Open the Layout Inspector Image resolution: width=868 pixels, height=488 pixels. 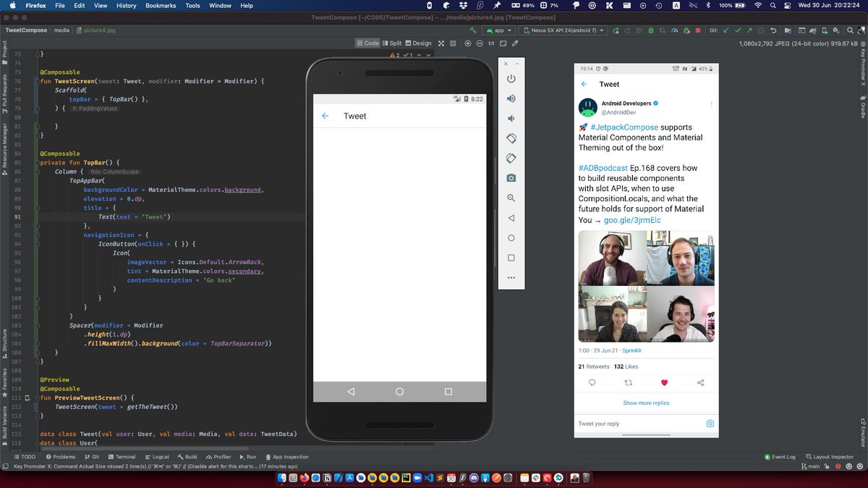click(x=829, y=457)
